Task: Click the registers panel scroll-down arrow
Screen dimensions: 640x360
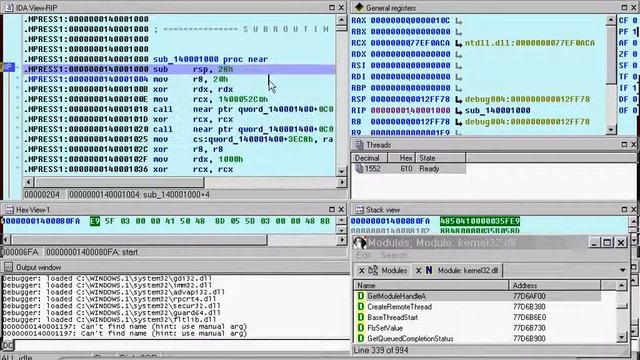Action: pyautogui.click(x=611, y=130)
